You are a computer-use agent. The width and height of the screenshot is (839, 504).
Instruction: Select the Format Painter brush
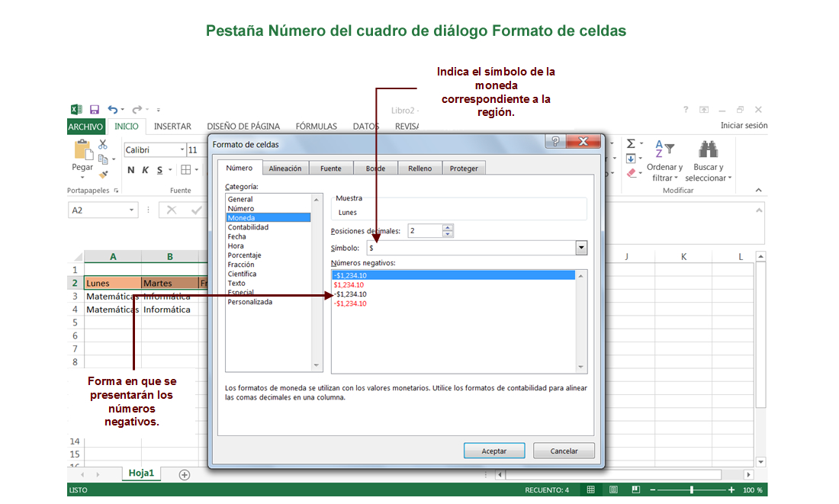point(103,174)
